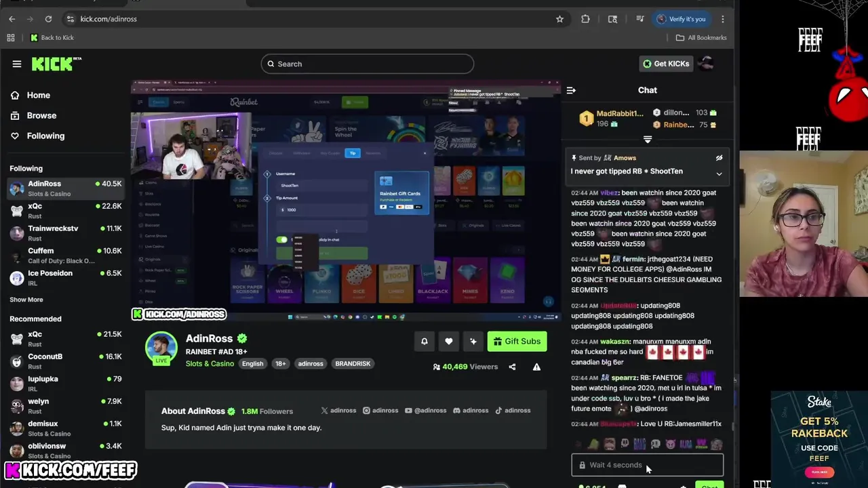Screen dimensions: 868x488
Task: Open the Back to Kick bookmark
Action: tap(52, 37)
